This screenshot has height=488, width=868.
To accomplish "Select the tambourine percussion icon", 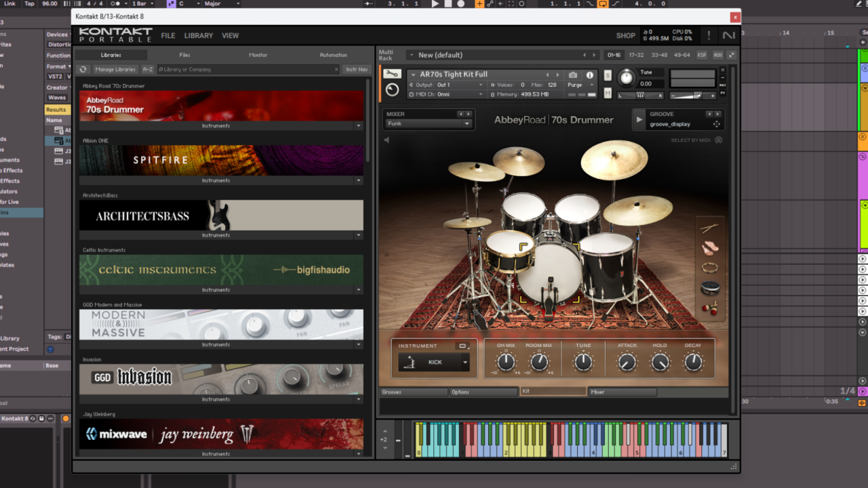I will coord(710,268).
